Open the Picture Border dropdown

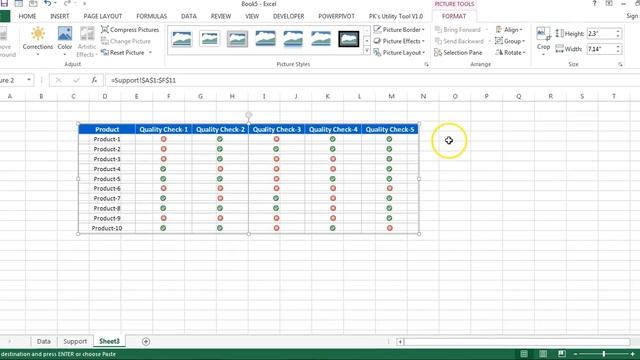[x=399, y=30]
